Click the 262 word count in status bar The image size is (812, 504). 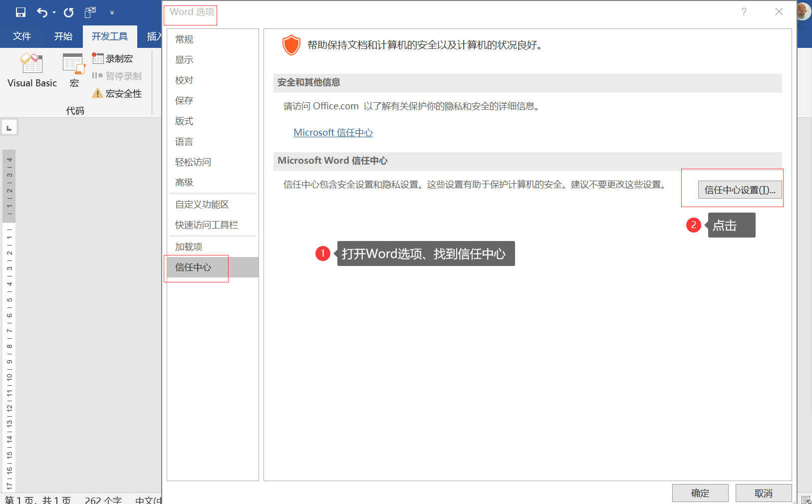click(x=103, y=500)
